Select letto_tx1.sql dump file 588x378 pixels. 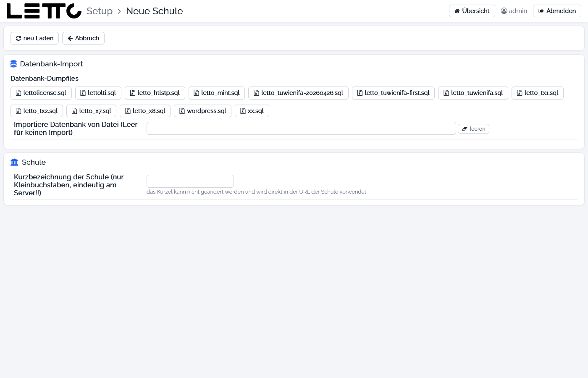(538, 93)
